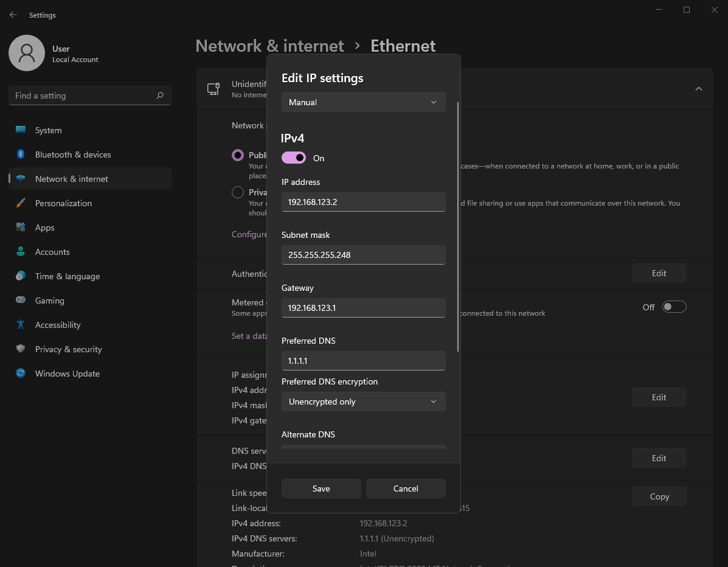Click the dialog's vertical scrollbar

click(x=458, y=225)
